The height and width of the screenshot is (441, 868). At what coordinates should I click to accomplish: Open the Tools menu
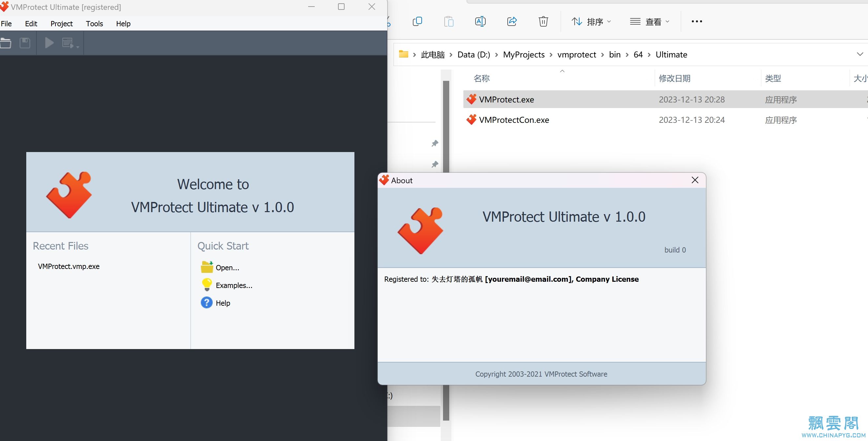coord(95,24)
